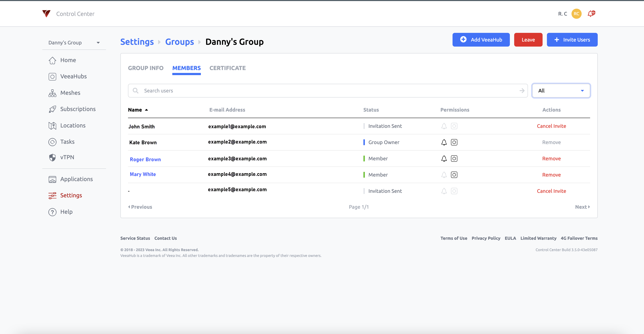Image resolution: width=644 pixels, height=334 pixels.
Task: Open Subscriptions in the sidebar menu
Action: click(78, 109)
